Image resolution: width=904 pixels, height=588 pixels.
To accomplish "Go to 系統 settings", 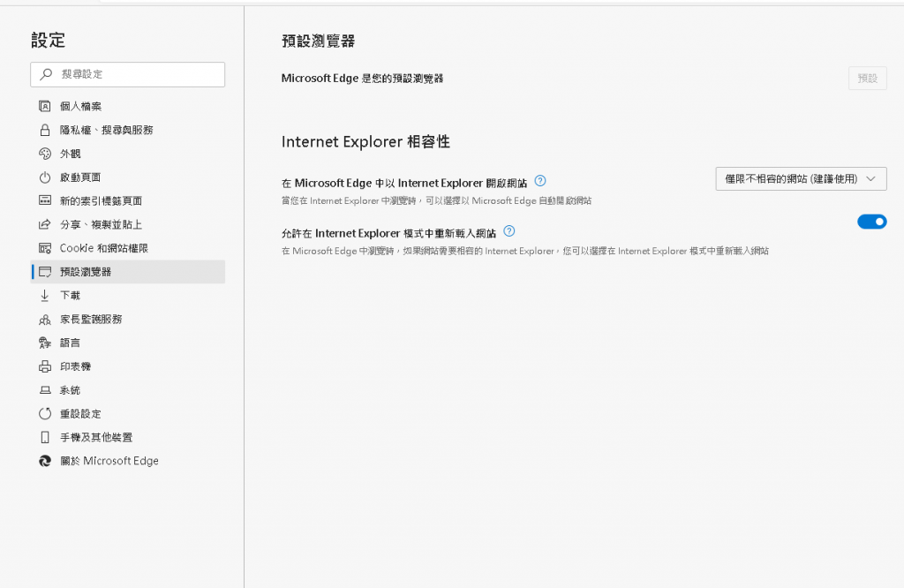I will [127, 389].
